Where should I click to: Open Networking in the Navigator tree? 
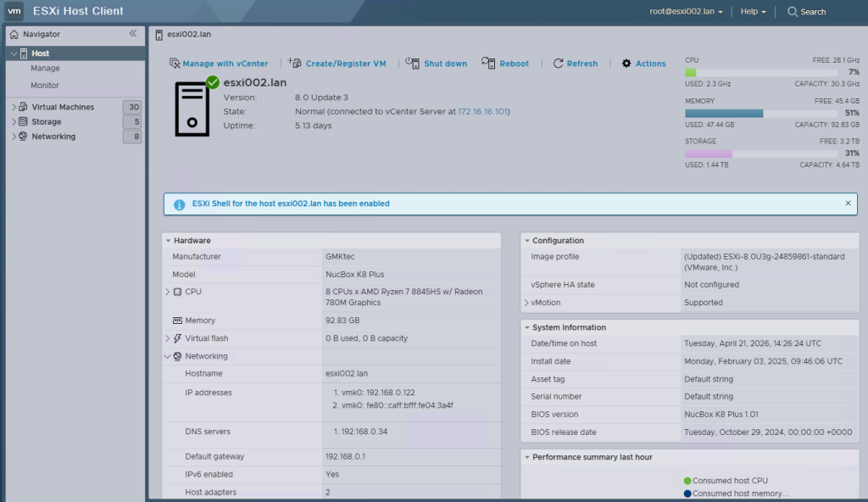53,137
